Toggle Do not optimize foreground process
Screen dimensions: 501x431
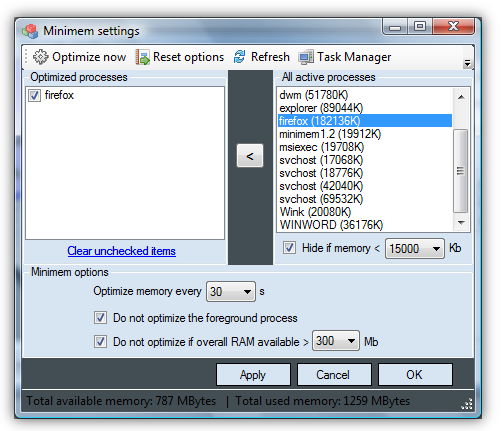point(100,318)
